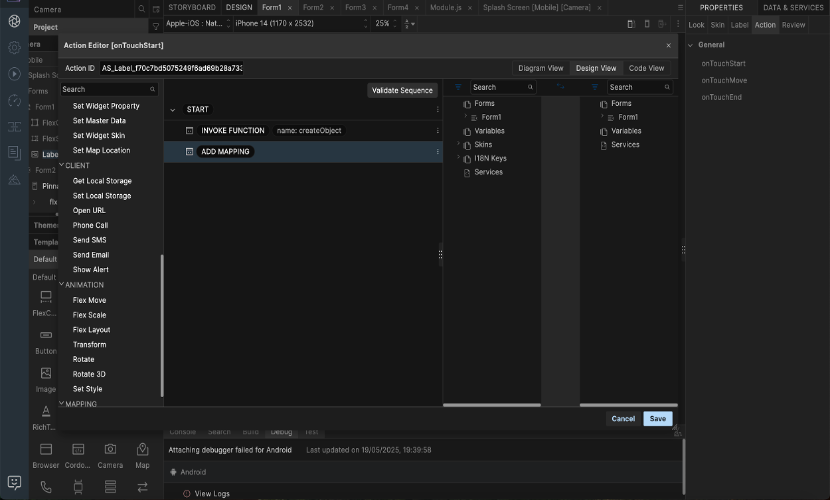Click the settings gear in left sidebar

pos(14,47)
